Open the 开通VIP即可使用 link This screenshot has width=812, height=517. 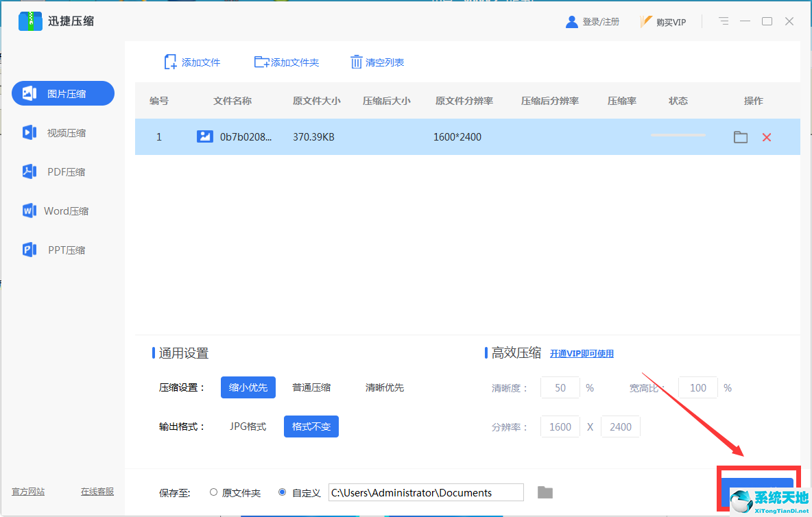click(582, 353)
